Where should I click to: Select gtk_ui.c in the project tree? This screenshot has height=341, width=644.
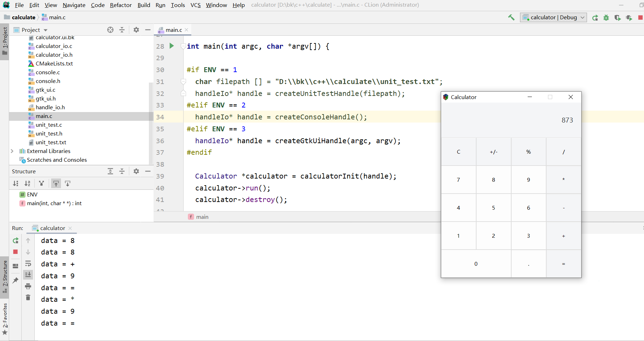pyautogui.click(x=45, y=90)
